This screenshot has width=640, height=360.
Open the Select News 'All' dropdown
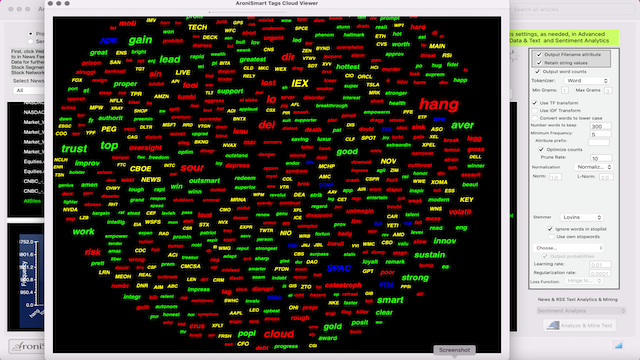29,90
